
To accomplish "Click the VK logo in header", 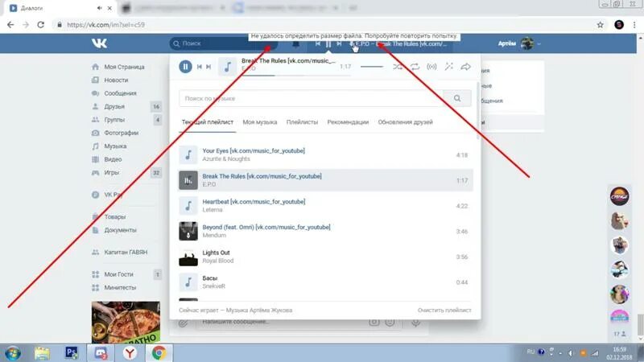I will [x=99, y=43].
